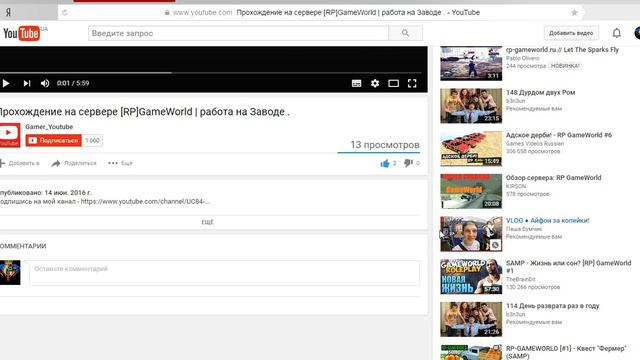
Task: Click the 'Оставьте комментарий' comment field
Action: [x=224, y=273]
